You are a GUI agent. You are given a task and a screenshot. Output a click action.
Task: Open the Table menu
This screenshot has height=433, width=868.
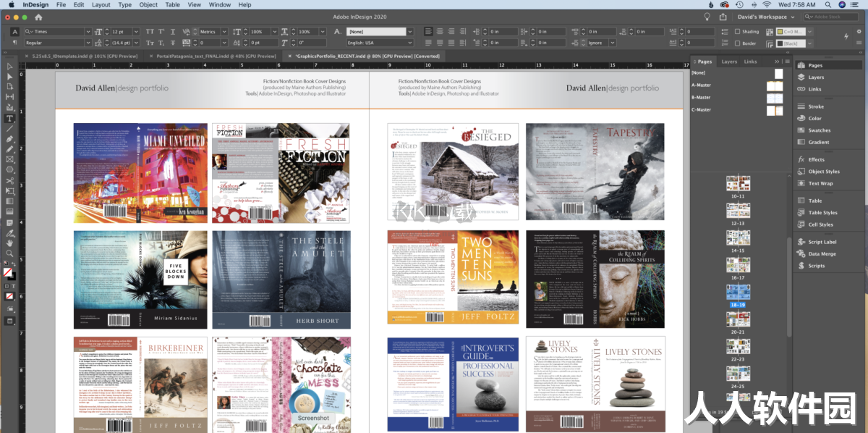(x=173, y=4)
